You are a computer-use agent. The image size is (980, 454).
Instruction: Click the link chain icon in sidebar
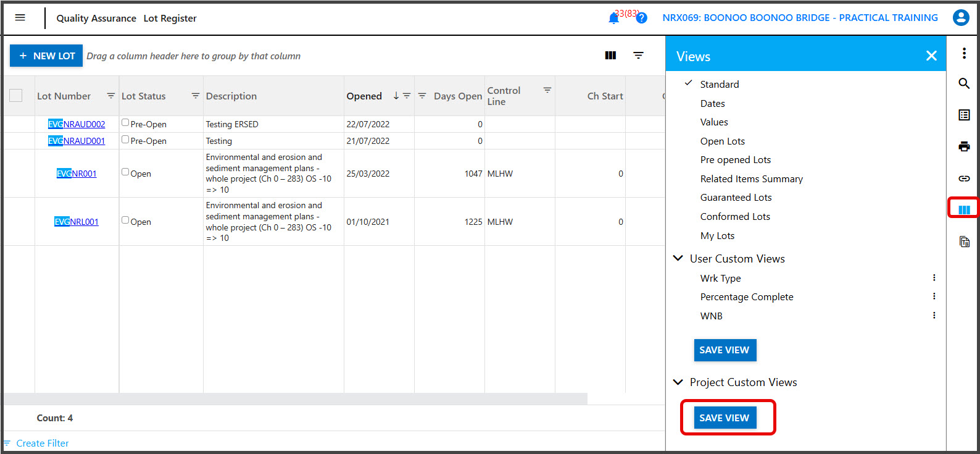coord(963,179)
